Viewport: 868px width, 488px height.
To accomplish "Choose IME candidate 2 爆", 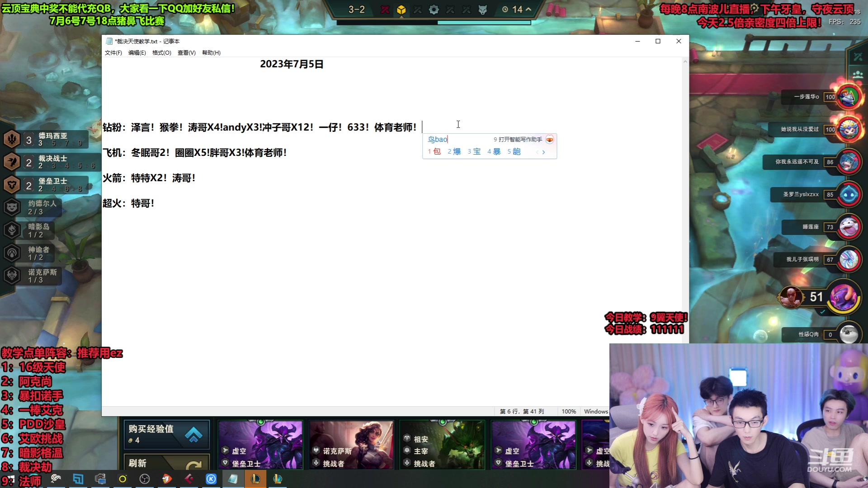I will pos(454,151).
